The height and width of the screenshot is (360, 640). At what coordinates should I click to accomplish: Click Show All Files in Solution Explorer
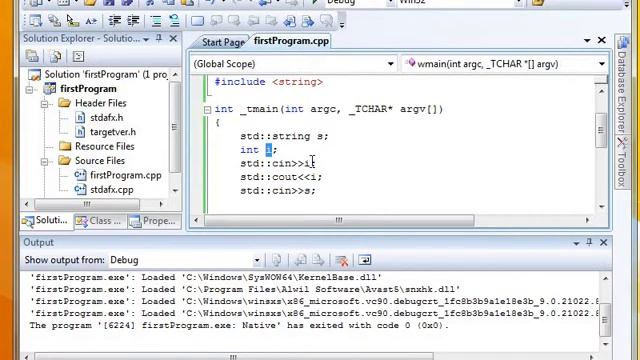[x=55, y=56]
